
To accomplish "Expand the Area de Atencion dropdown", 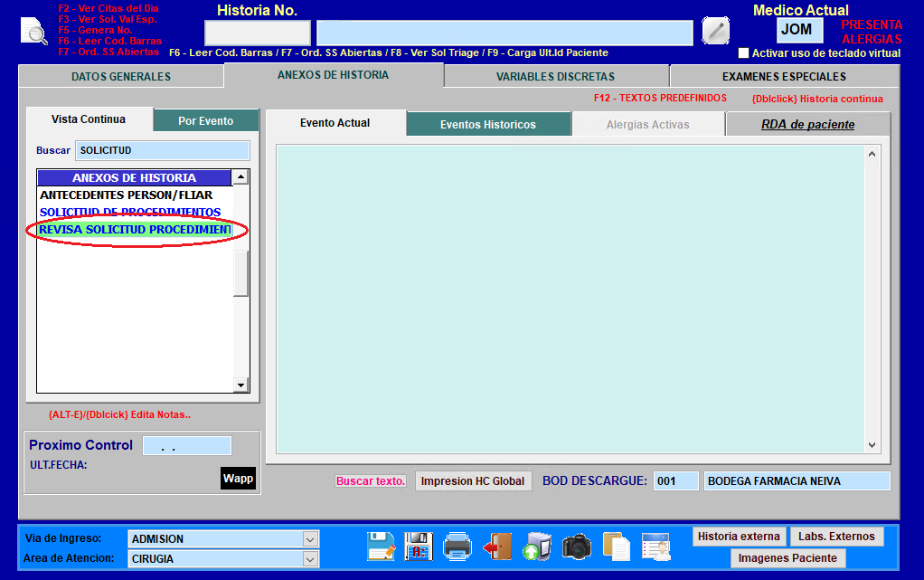I will [x=310, y=559].
